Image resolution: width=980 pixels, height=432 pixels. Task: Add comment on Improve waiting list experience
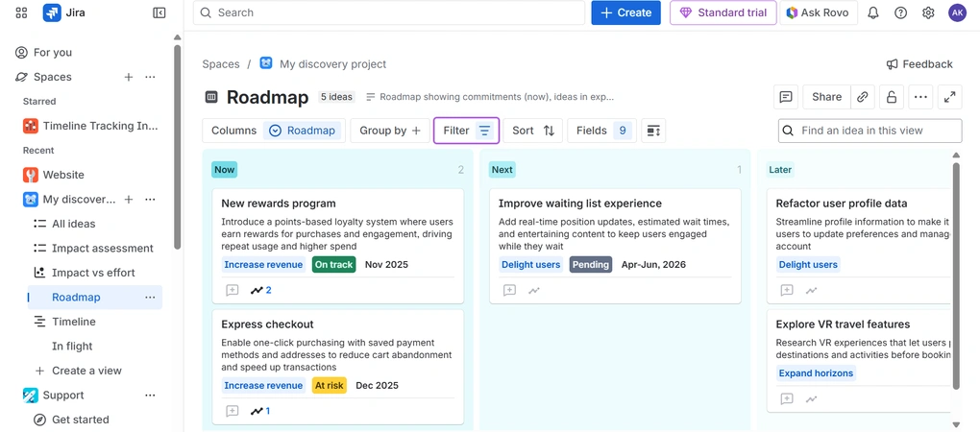509,290
